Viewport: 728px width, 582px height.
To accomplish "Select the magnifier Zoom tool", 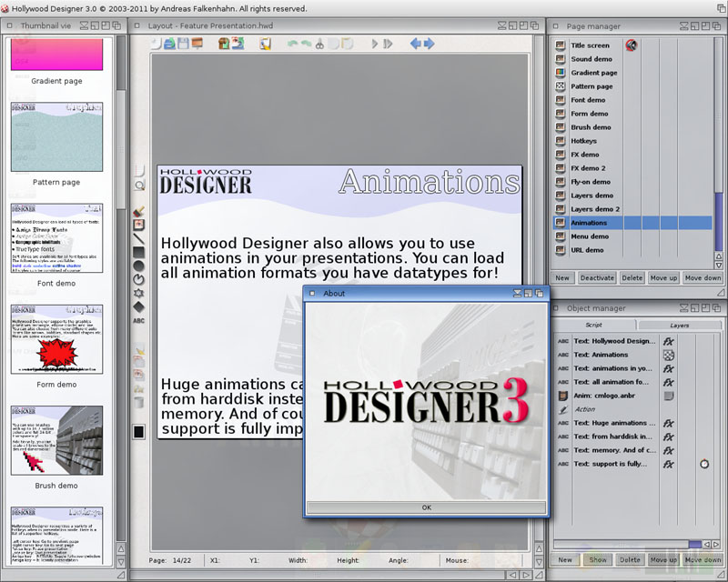I will coord(139,186).
